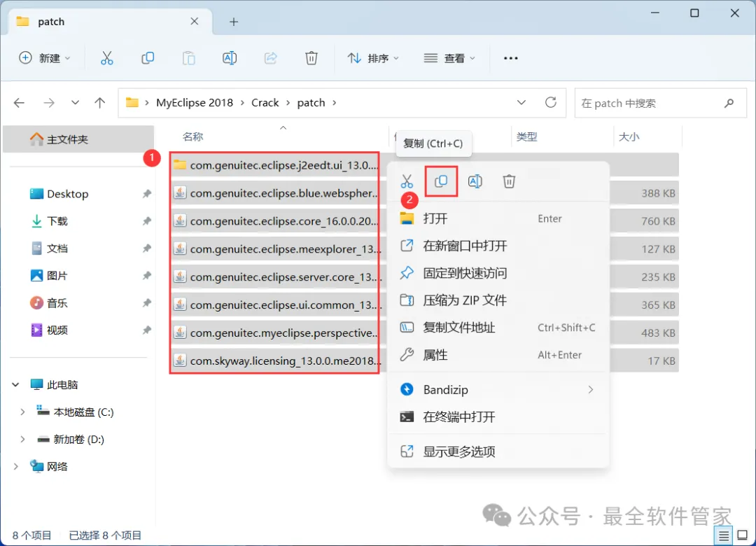Open 查看 view dropdown
Screen dimensions: 756x546
coord(449,58)
